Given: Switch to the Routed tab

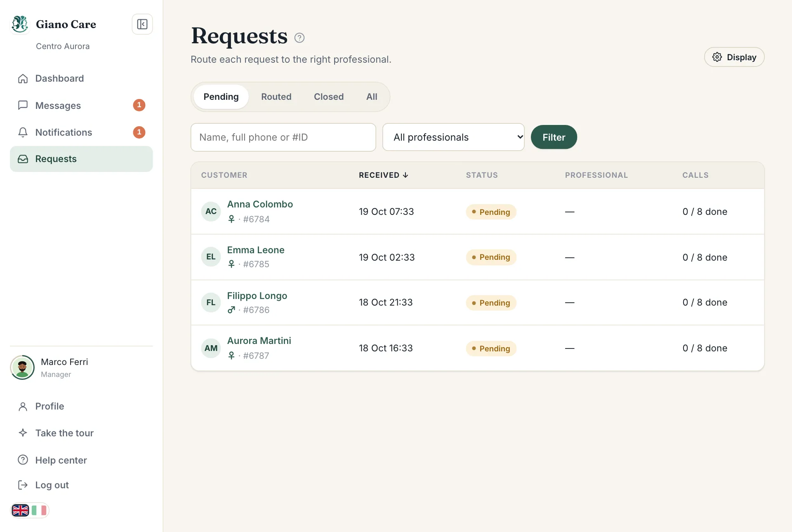Looking at the screenshot, I should [276, 97].
